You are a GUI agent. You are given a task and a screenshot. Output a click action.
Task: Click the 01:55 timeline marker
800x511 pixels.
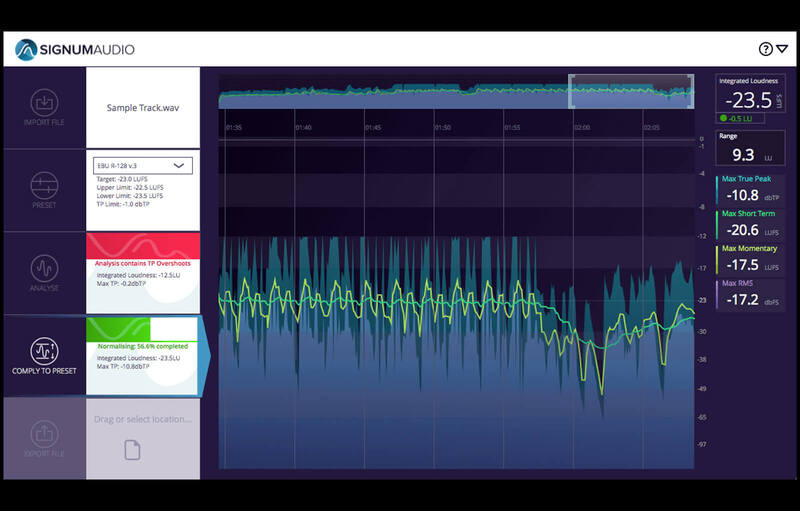[512, 127]
